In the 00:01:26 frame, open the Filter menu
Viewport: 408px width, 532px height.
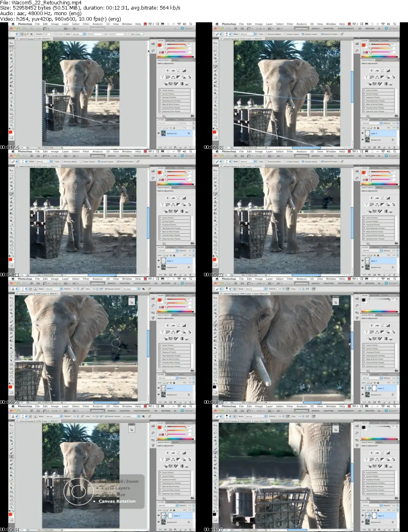[x=86, y=24]
